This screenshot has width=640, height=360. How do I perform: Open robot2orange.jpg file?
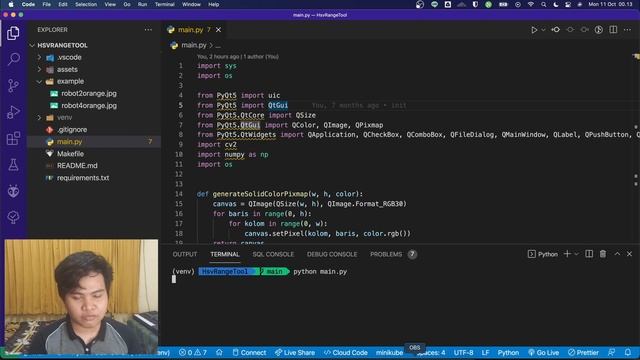89,93
